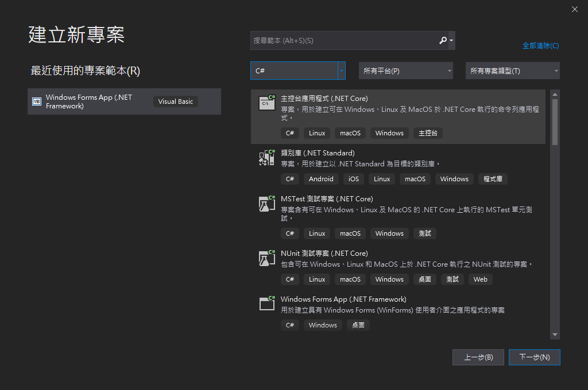Click the 桌面 tag on NUnit template
Viewport: 588px width, 390px height.
pos(425,279)
